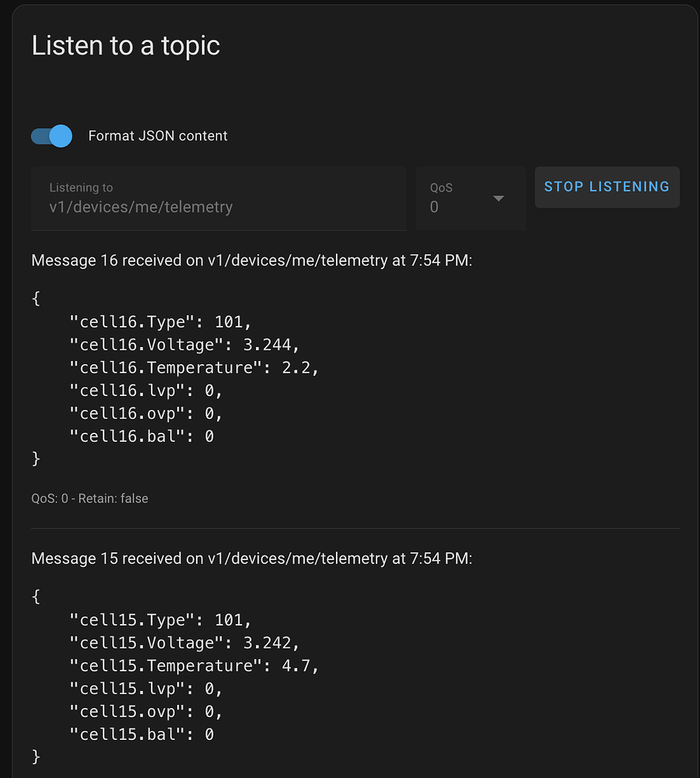This screenshot has height=778, width=700.
Task: Click the cell16.Voltage value line
Action: click(x=184, y=344)
